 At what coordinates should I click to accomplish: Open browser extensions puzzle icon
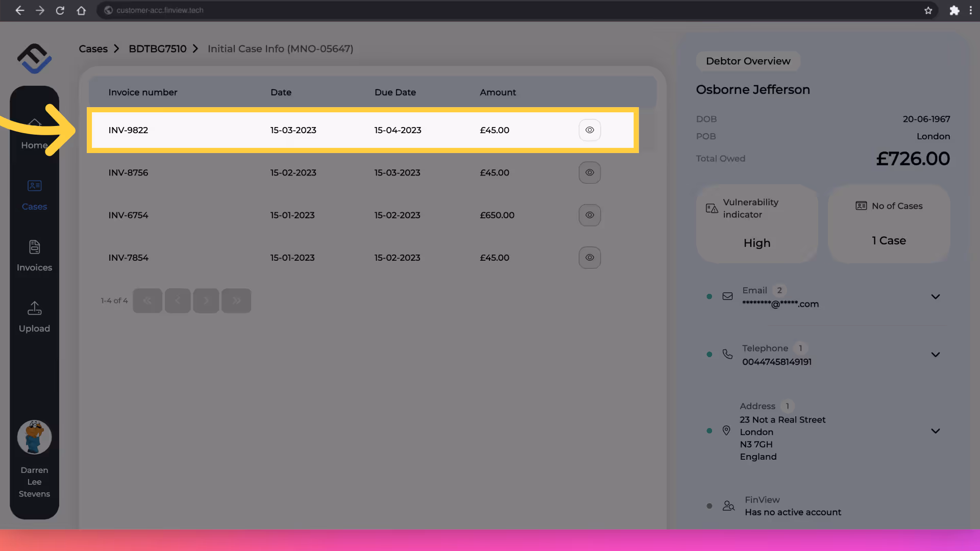point(954,10)
